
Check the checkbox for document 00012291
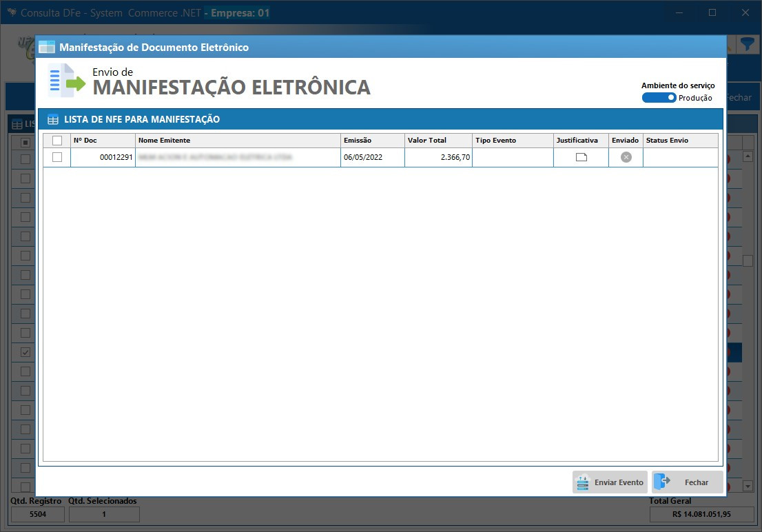pyautogui.click(x=57, y=157)
